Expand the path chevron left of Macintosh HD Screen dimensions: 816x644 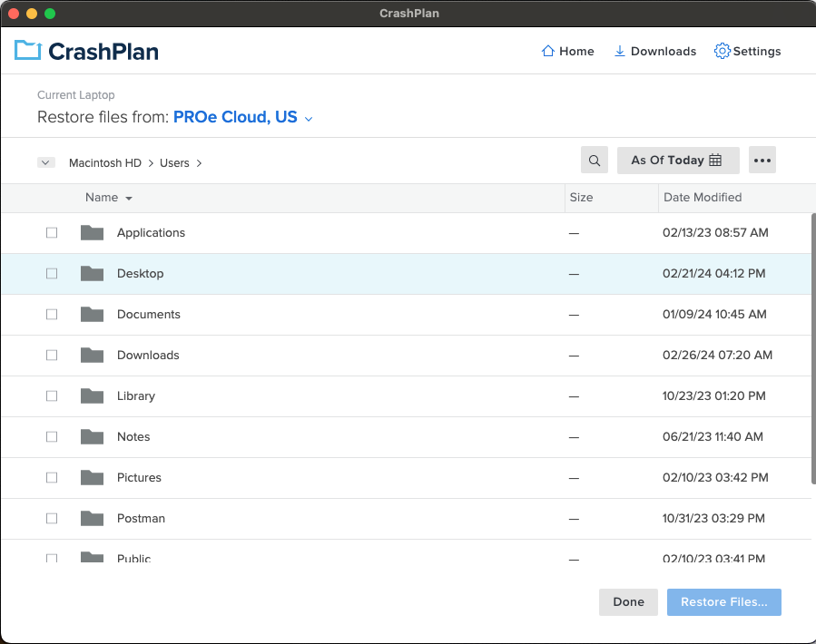click(45, 162)
